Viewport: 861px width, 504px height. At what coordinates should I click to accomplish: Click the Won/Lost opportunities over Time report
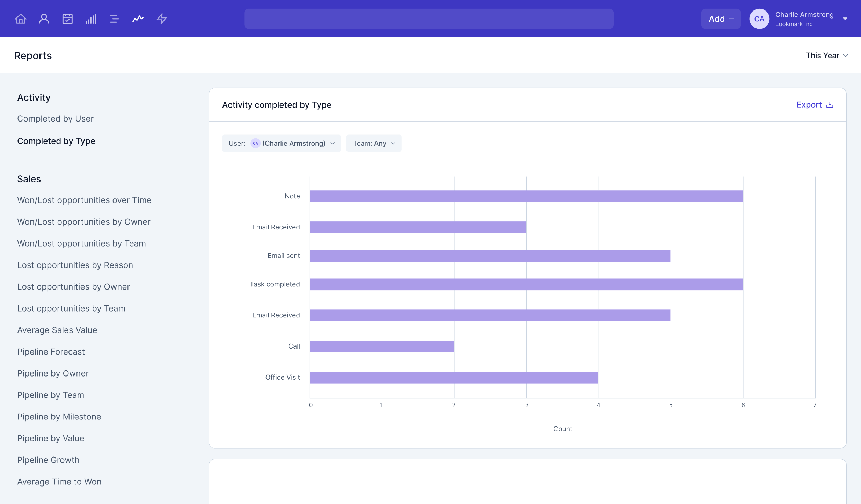pyautogui.click(x=84, y=200)
